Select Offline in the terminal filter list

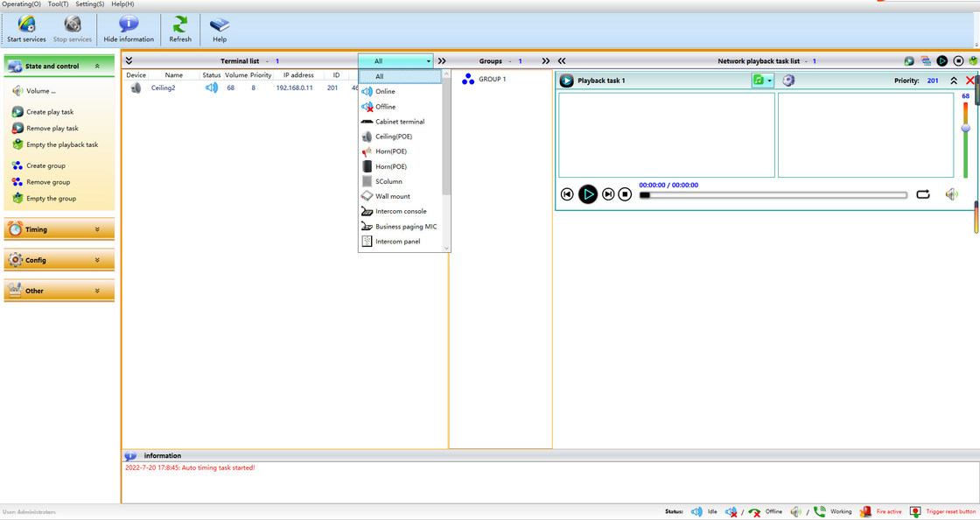(385, 107)
